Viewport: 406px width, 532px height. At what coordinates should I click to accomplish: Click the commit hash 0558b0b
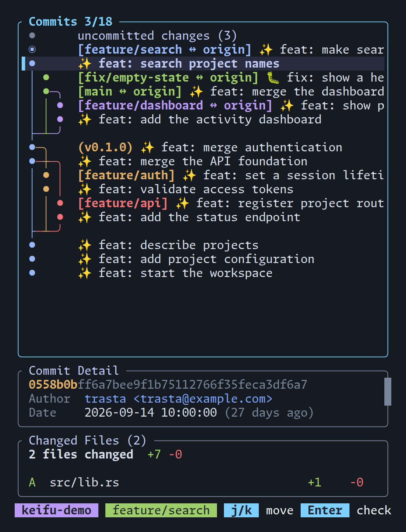tap(53, 385)
